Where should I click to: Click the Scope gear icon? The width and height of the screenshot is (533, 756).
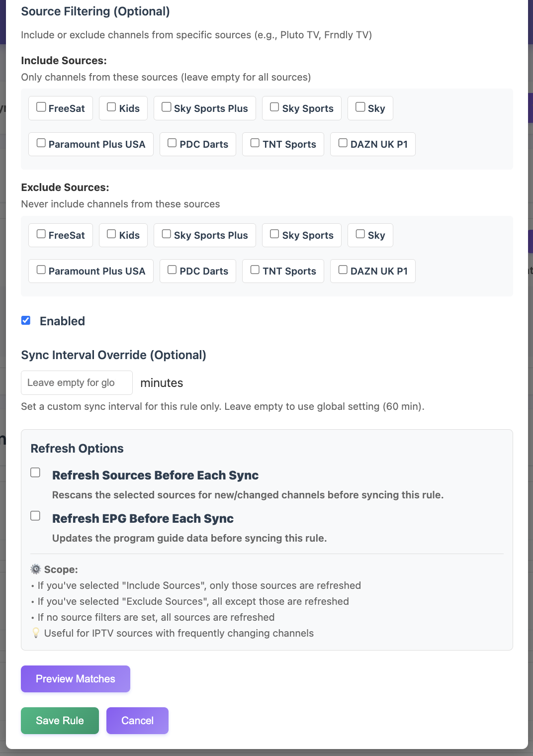tap(35, 569)
